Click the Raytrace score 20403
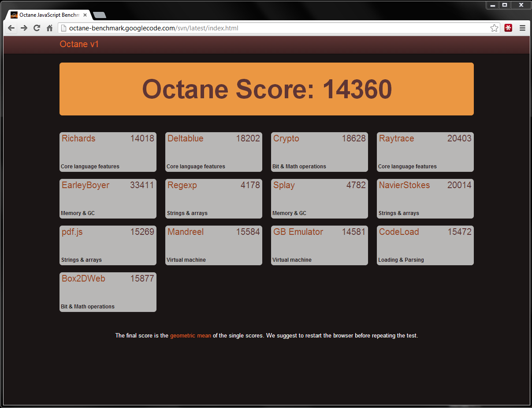Image resolution: width=532 pixels, height=408 pixels. click(x=459, y=138)
